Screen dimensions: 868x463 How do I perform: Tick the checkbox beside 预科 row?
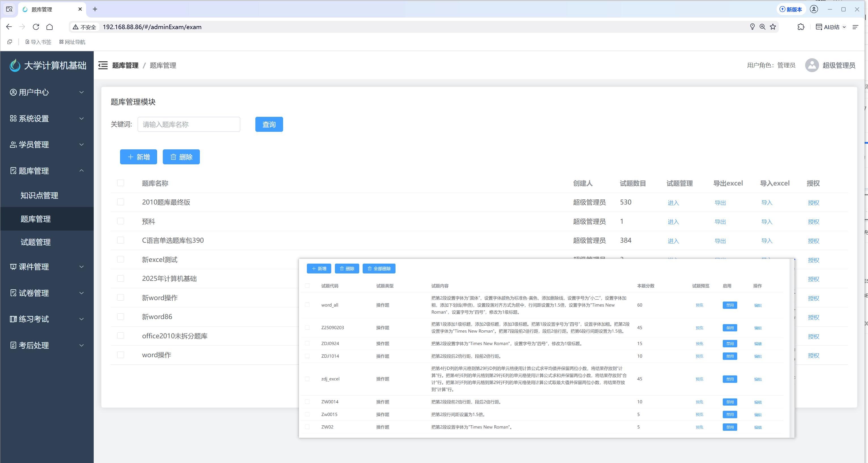[121, 221]
